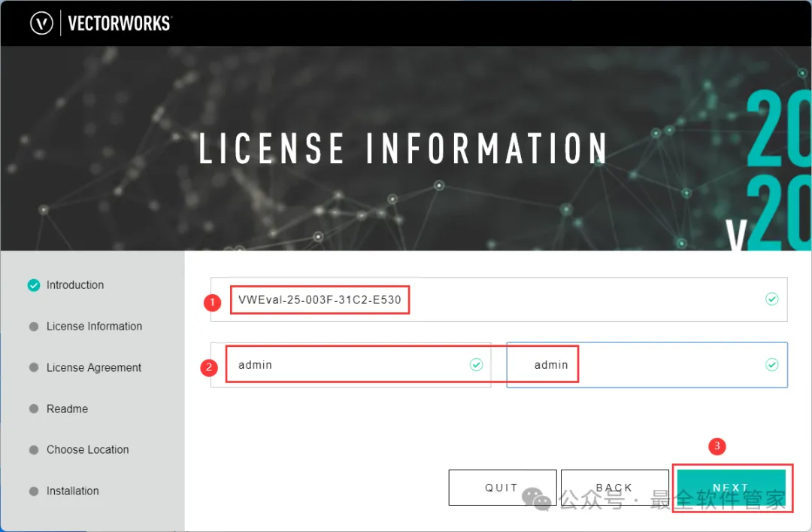812x532 pixels.
Task: Click the serial number input field
Action: (x=498, y=299)
